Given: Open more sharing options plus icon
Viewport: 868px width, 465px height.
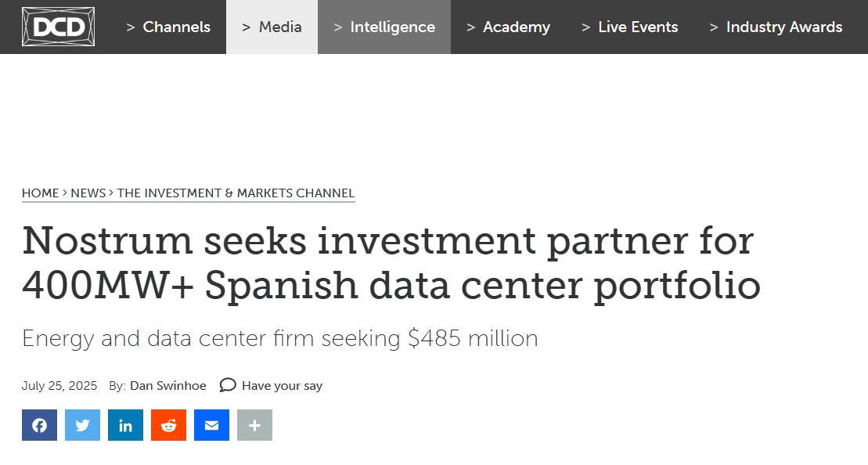Looking at the screenshot, I should [254, 425].
